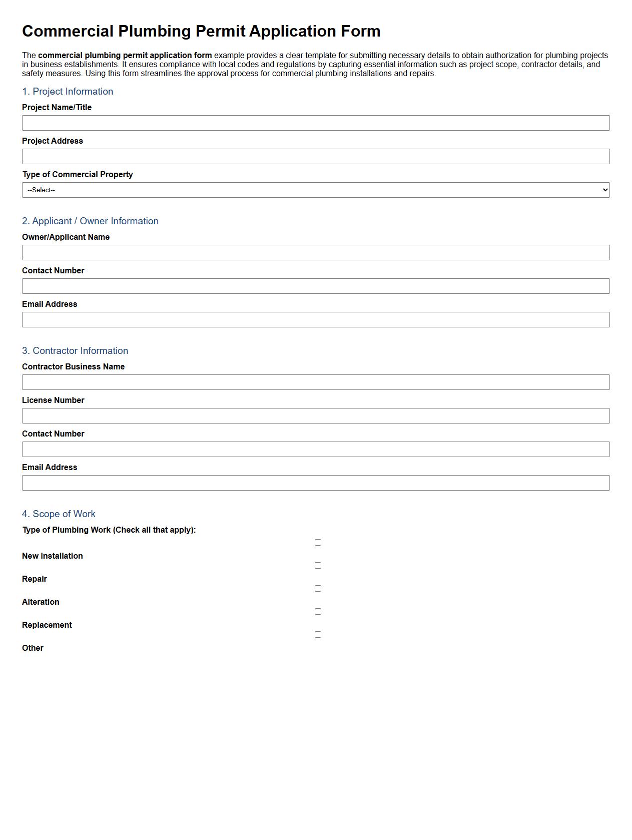Screen dimensions: 632x840
Task: Check the Replacement checkbox
Action: [x=317, y=611]
